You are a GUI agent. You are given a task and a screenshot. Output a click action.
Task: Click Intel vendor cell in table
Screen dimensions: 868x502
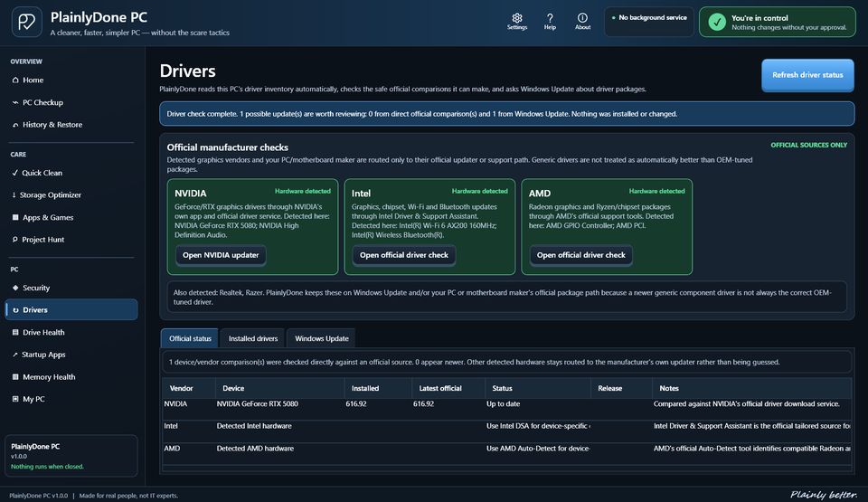click(171, 426)
